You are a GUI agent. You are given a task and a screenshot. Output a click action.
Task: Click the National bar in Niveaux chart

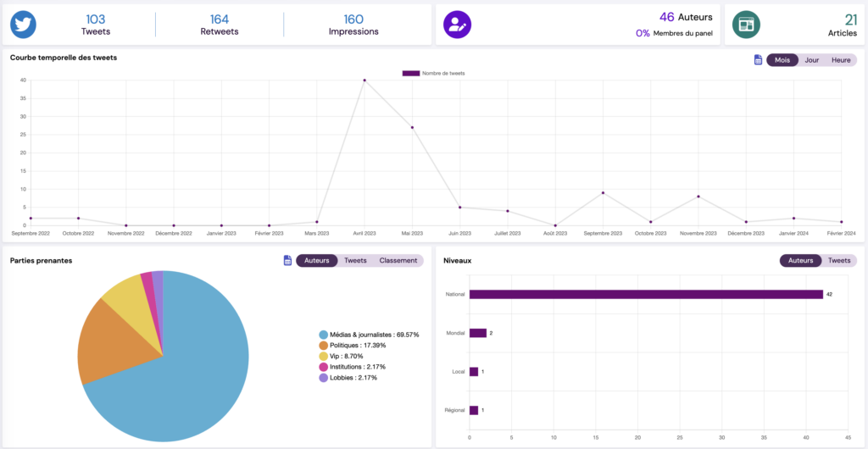pyautogui.click(x=645, y=295)
